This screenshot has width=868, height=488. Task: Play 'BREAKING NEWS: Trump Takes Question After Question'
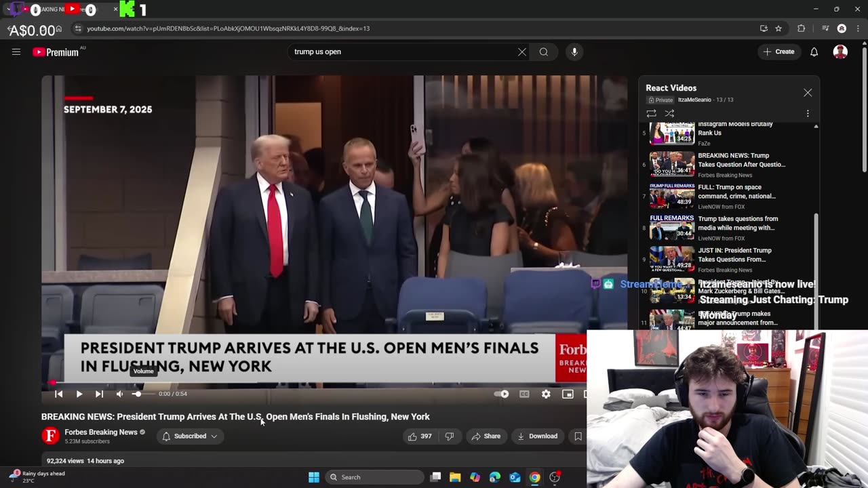729,164
